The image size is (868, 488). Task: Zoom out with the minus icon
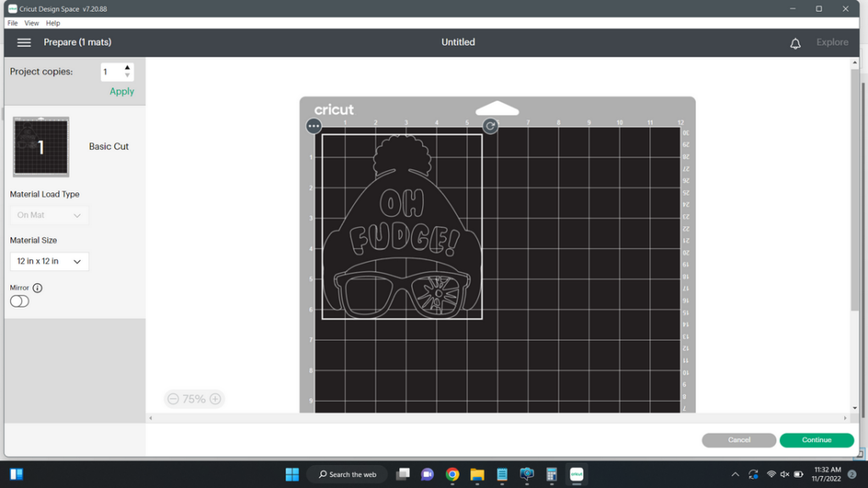(173, 399)
